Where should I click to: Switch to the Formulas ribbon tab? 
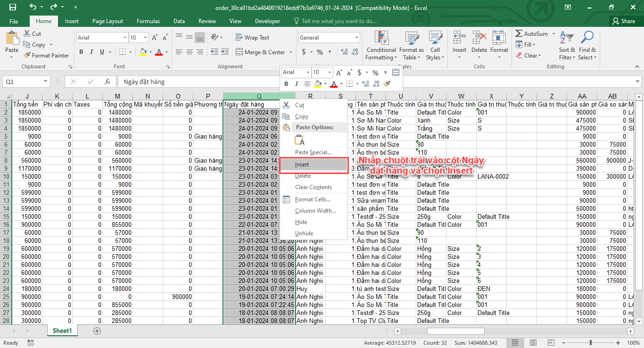148,21
